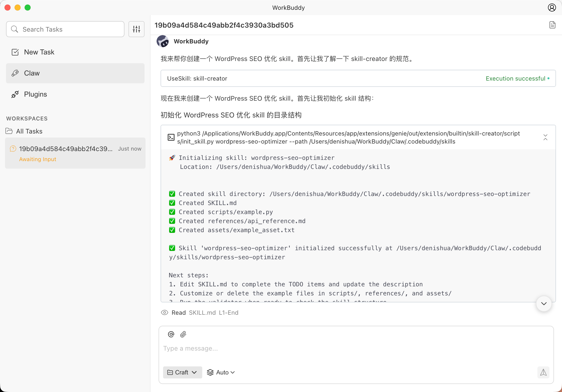This screenshot has height=392, width=562.
Task: Click the WorkBuddy avatar in the chat
Action: pos(163,41)
